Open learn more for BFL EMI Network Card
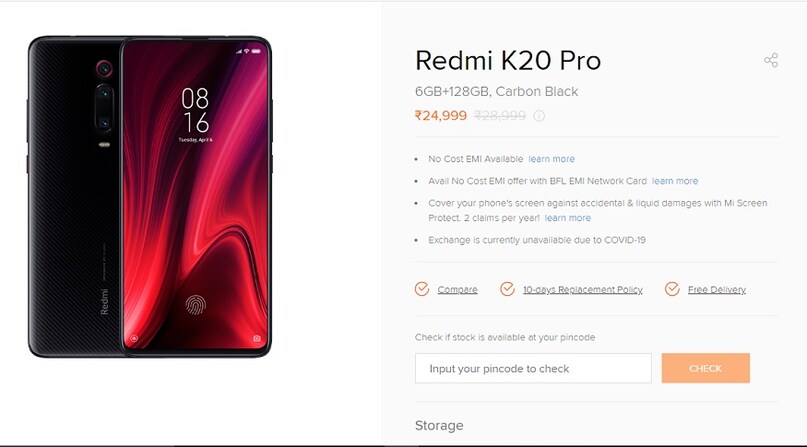 tap(675, 181)
